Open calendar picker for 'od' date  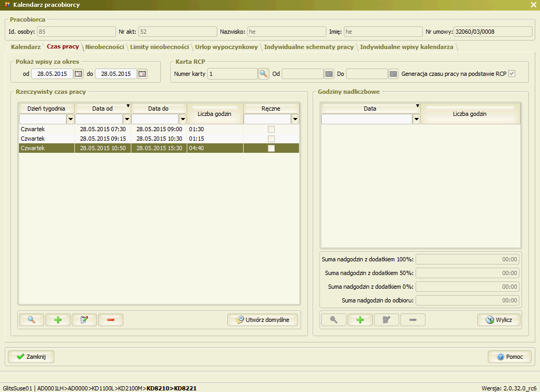click(x=79, y=74)
